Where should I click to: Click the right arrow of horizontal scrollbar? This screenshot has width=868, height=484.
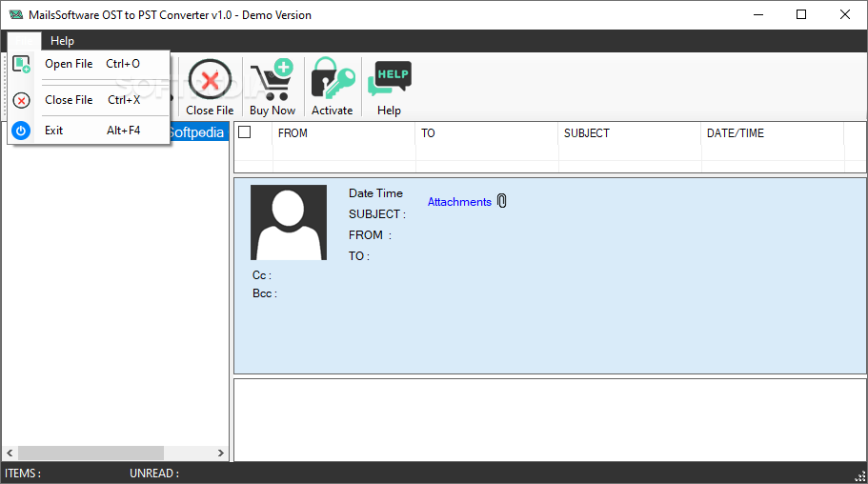[x=221, y=453]
